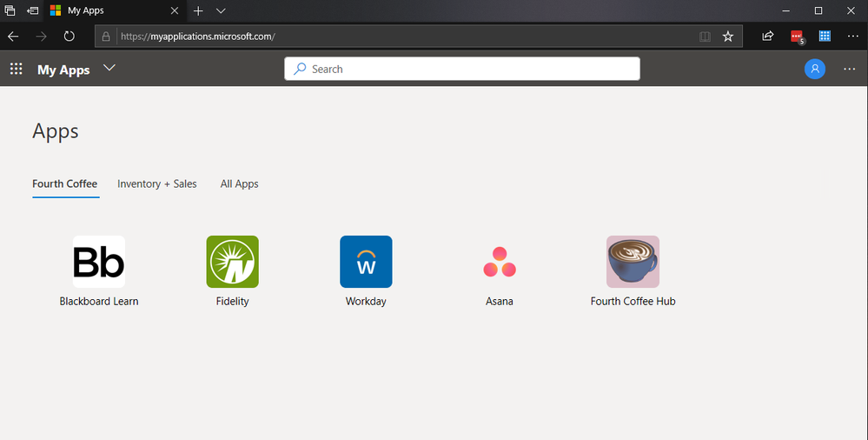Expand the My Apps dropdown chevron
The image size is (868, 440).
(109, 68)
